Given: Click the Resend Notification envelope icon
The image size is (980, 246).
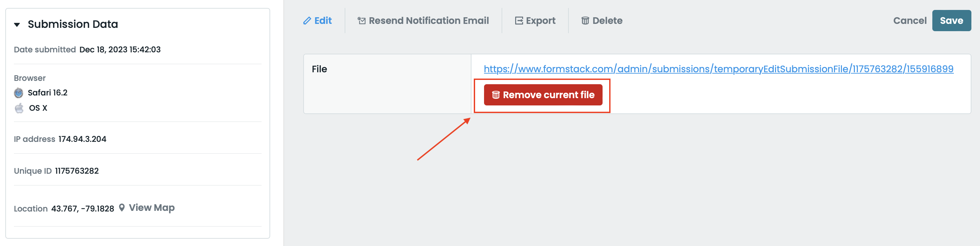Looking at the screenshot, I should [362, 21].
